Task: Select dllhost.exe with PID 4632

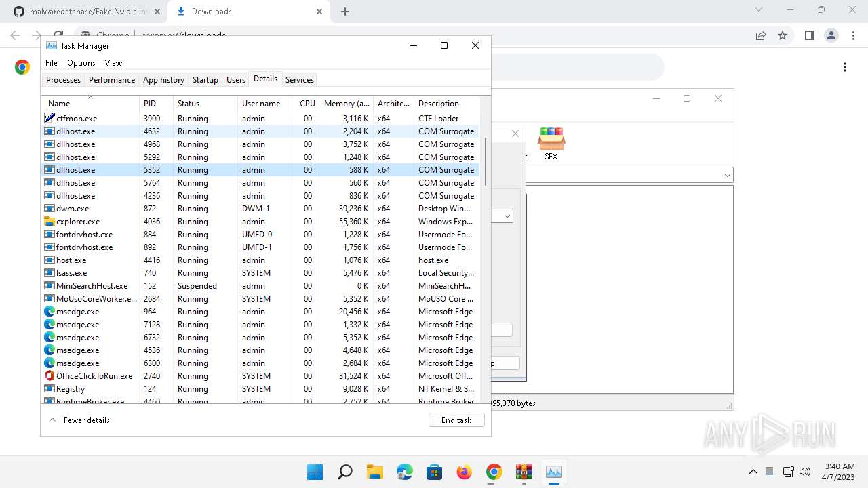Action: point(261,131)
